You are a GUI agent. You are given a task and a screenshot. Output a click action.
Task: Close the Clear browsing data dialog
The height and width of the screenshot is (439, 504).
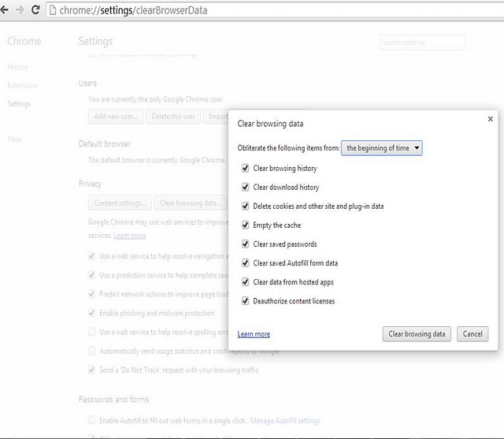[x=490, y=119]
